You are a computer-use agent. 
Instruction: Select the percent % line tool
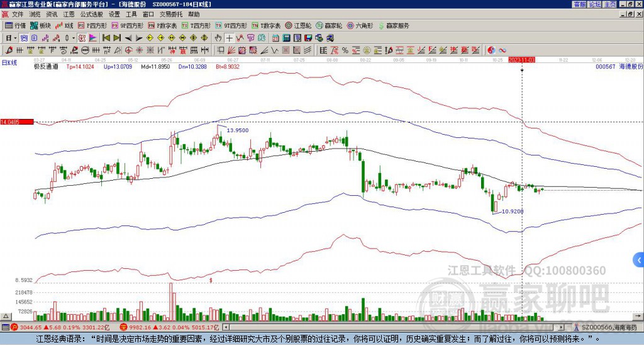(345, 50)
